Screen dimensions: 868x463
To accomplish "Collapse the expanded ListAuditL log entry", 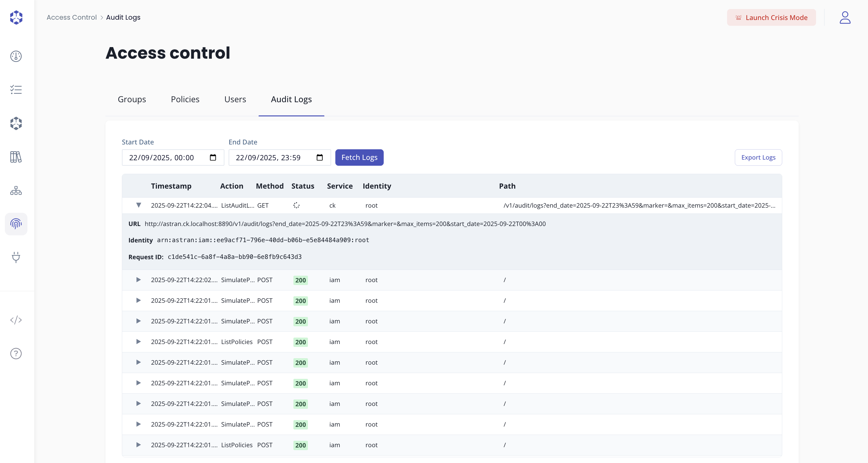I will pyautogui.click(x=139, y=206).
